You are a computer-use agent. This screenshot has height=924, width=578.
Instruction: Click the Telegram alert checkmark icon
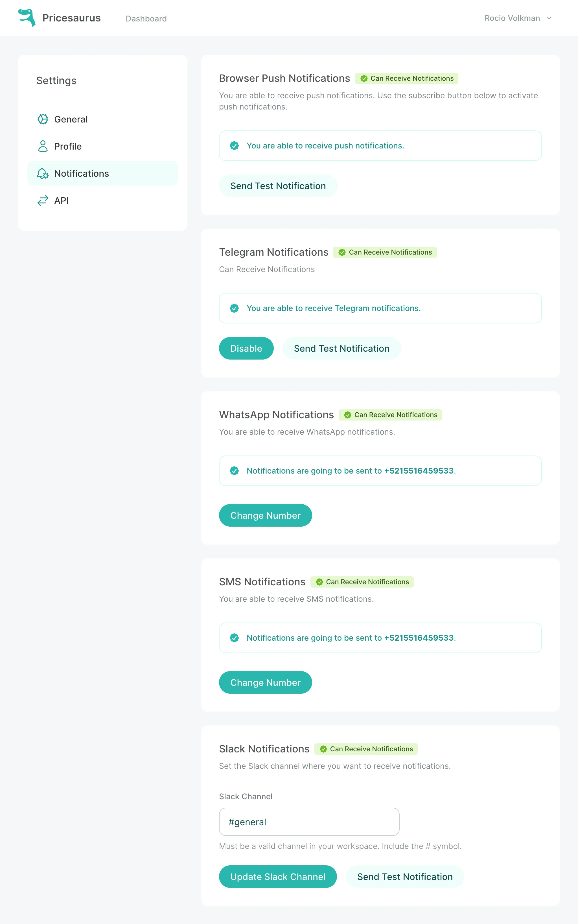coord(234,308)
